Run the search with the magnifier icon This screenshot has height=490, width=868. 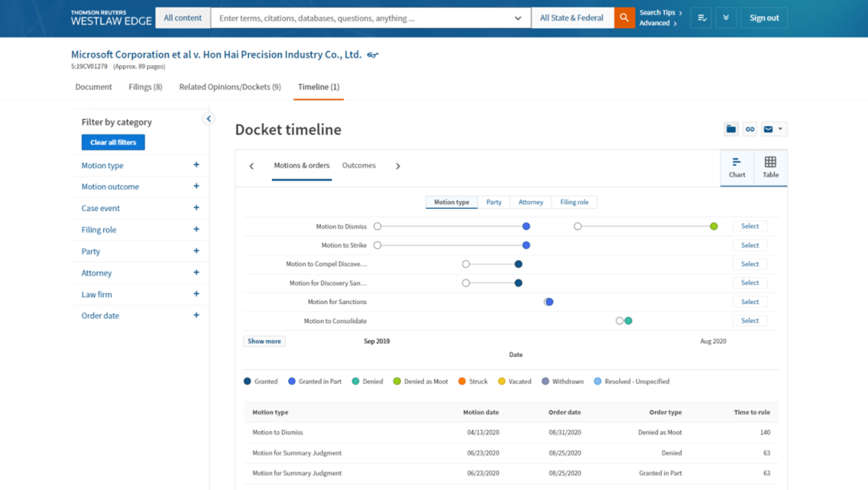624,17
